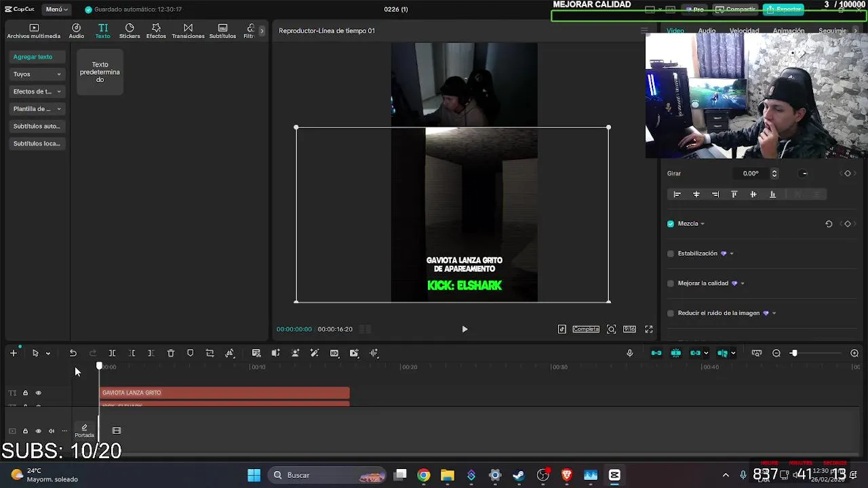Click the mirror flip tool icon
Image resolution: width=868 pixels, height=488 pixels.
point(230,353)
